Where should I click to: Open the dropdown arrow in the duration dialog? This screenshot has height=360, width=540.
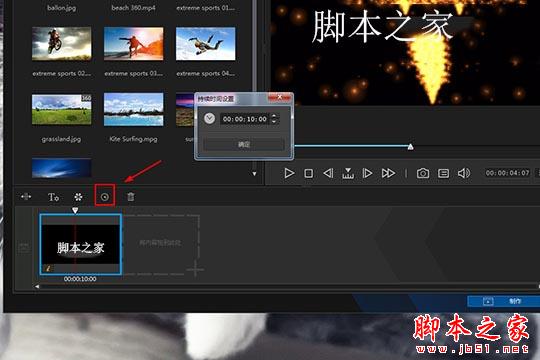coord(209,119)
